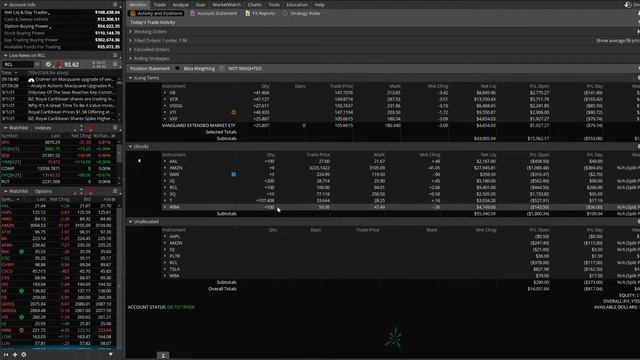Click the green icon next to BAC
The width and height of the screenshot is (640, 360).
[22, 251]
